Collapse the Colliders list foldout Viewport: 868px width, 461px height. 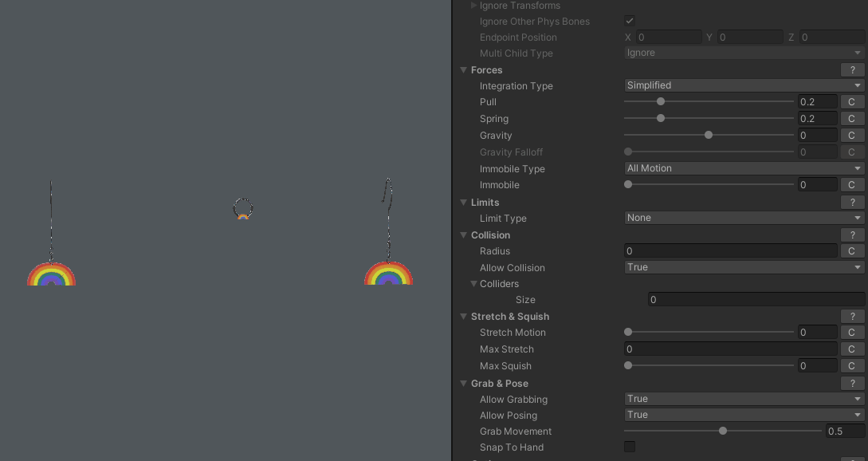(x=473, y=284)
